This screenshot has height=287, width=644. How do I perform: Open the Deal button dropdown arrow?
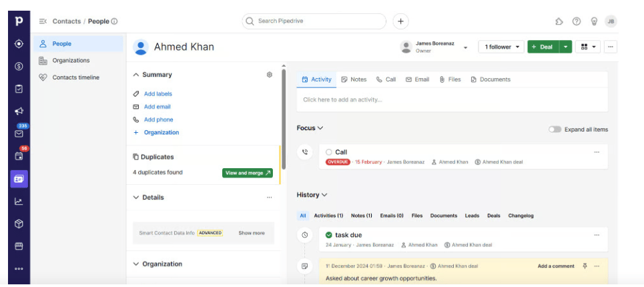[x=565, y=47]
